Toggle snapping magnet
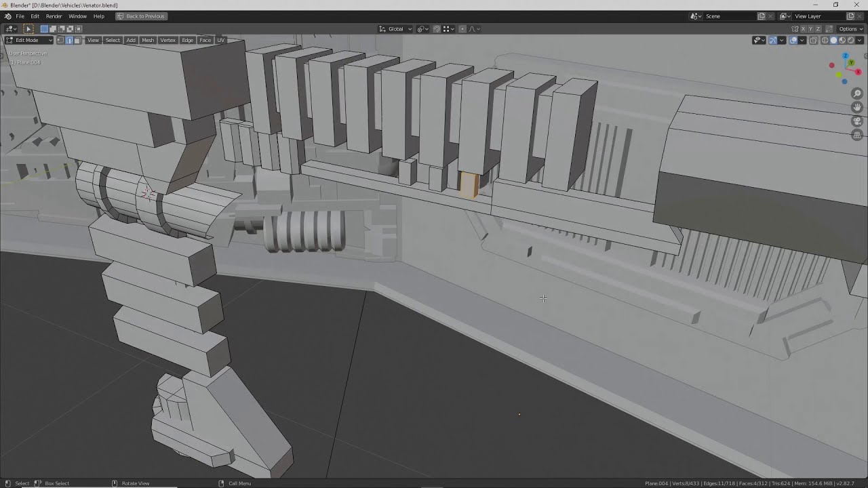This screenshot has width=868, height=488. (437, 28)
